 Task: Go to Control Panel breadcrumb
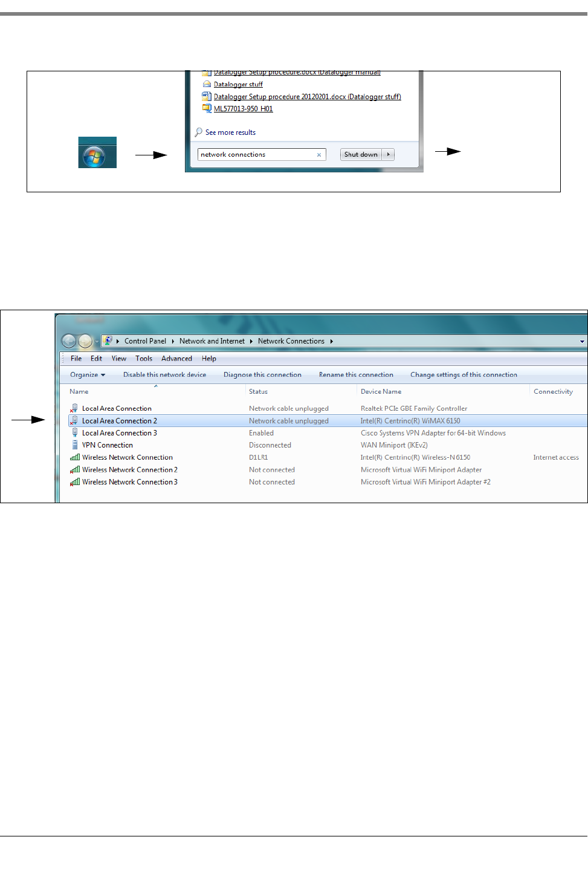(145, 341)
